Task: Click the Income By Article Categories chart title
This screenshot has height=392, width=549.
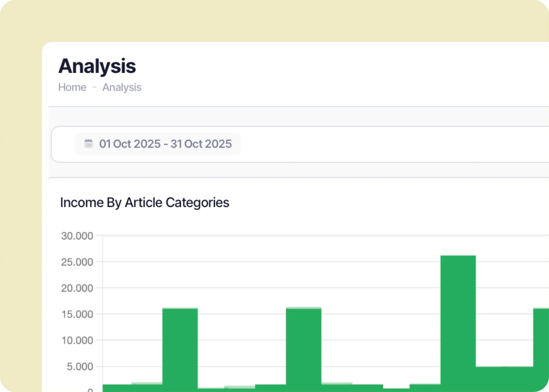Action: 145,203
